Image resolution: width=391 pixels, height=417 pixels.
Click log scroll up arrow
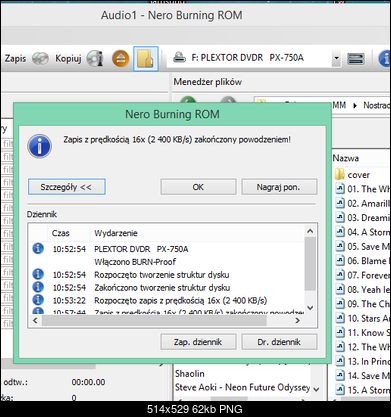pos(310,231)
